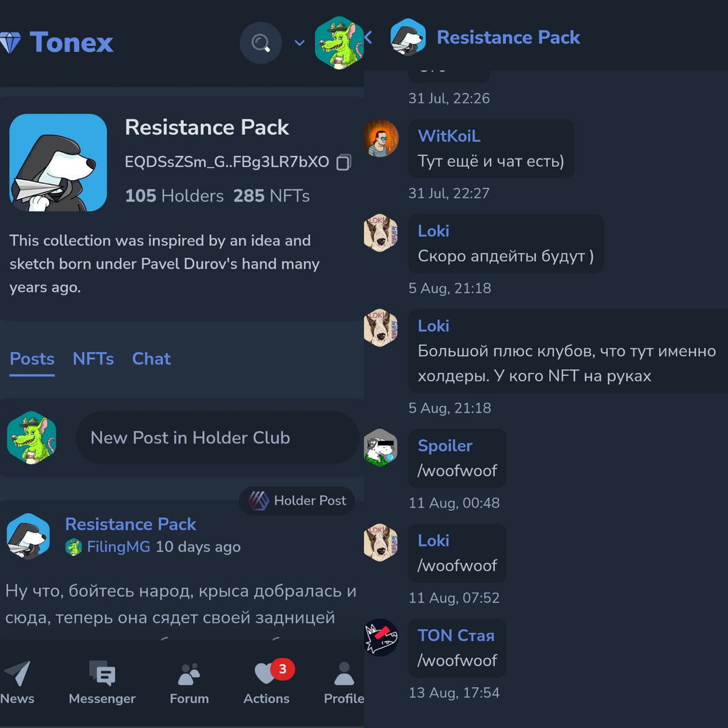This screenshot has width=728, height=728.
Task: Expand the account dropdown chevron
Action: pyautogui.click(x=299, y=43)
